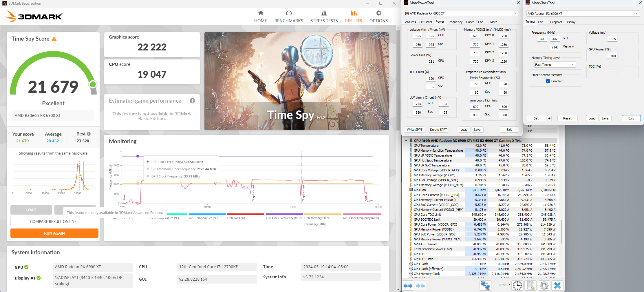The height and width of the screenshot is (292, 644).
Task: Start logging with the report file icon
Action: (x=531, y=286)
